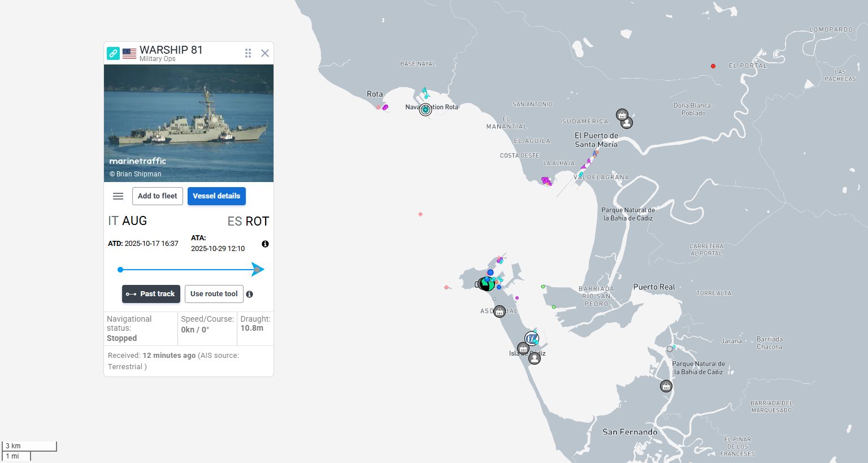Viewport: 868px width, 463px height.
Task: Click the voyage progress arrow at destination end
Action: pos(258,270)
